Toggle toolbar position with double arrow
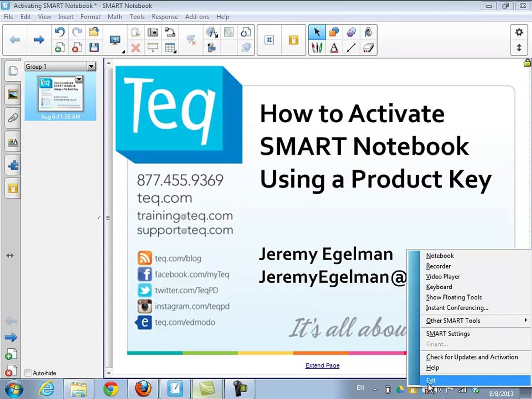Viewport: 532px width, 399px height. point(519,48)
